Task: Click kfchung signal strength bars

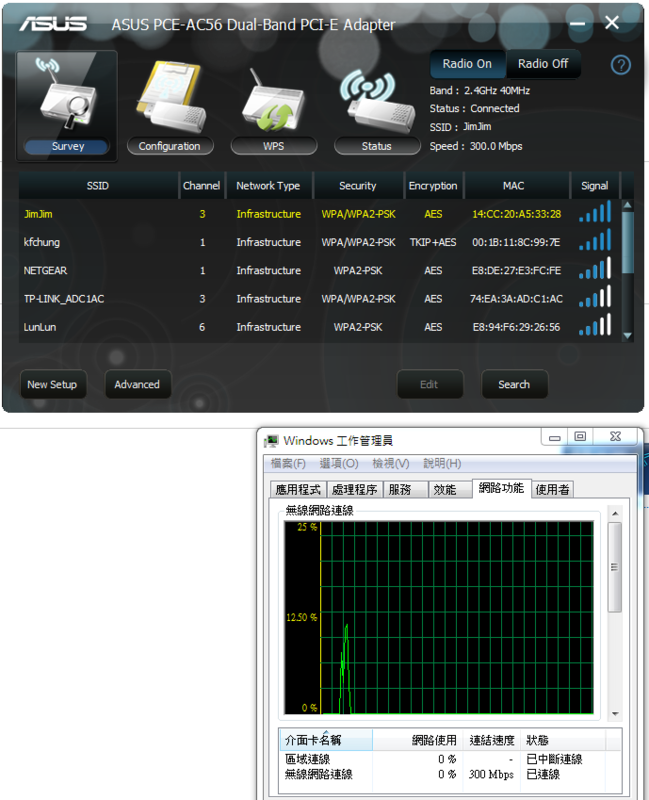Action: (595, 240)
